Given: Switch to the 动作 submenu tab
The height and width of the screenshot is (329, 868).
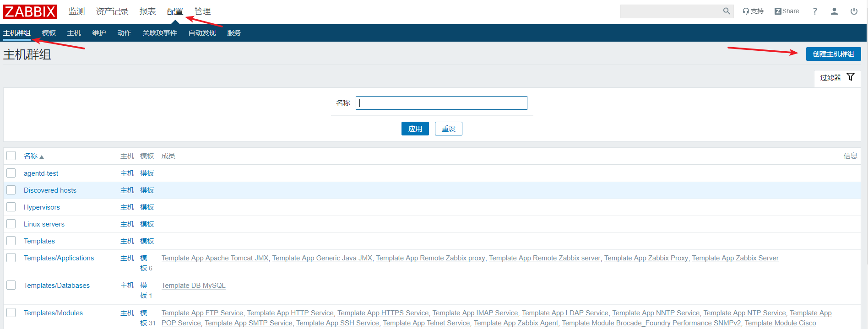Looking at the screenshot, I should click(124, 33).
